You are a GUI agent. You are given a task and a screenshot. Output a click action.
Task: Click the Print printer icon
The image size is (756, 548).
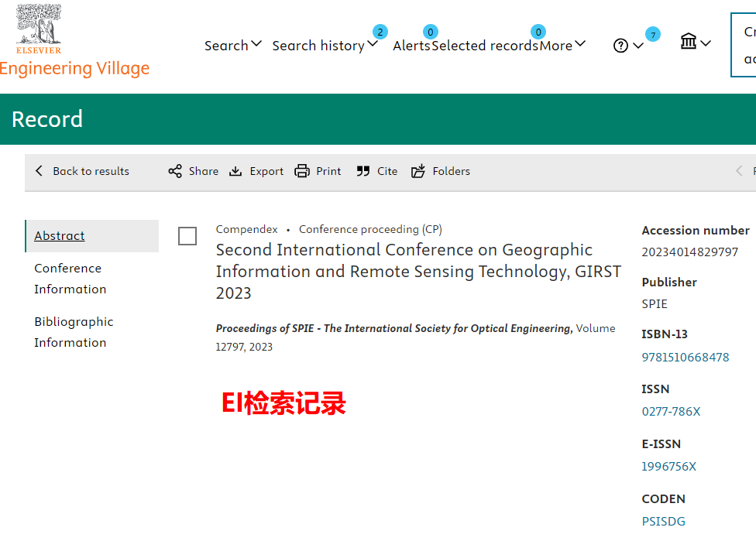[x=302, y=171]
